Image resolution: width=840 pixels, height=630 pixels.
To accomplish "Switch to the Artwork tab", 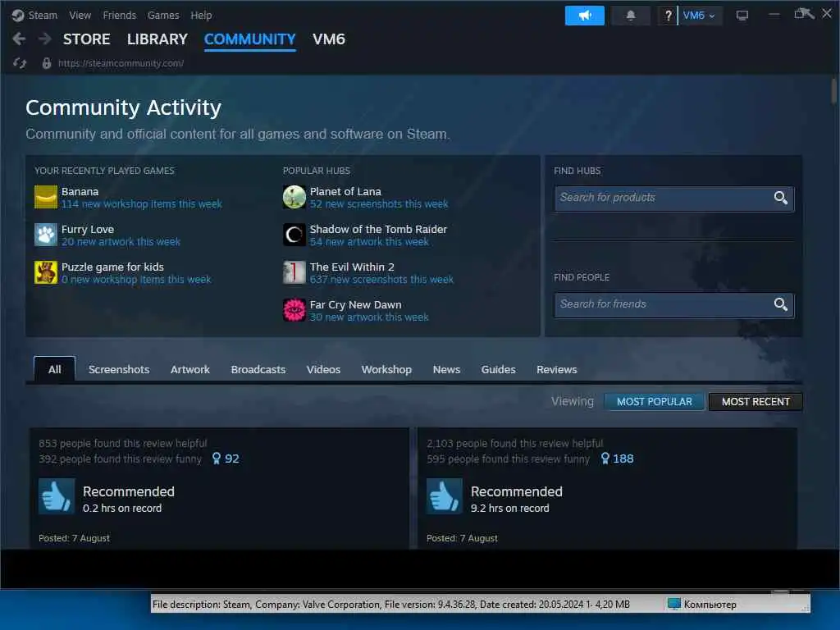I will click(x=190, y=369).
